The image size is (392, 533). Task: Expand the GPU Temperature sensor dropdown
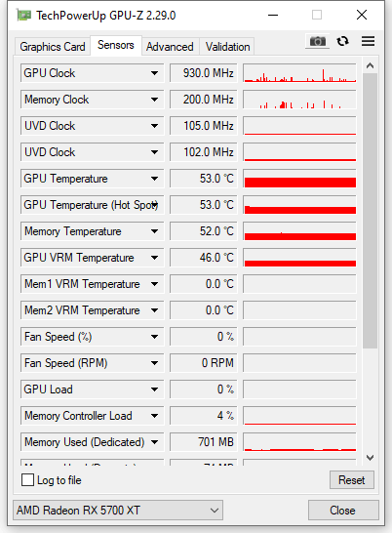tap(154, 179)
